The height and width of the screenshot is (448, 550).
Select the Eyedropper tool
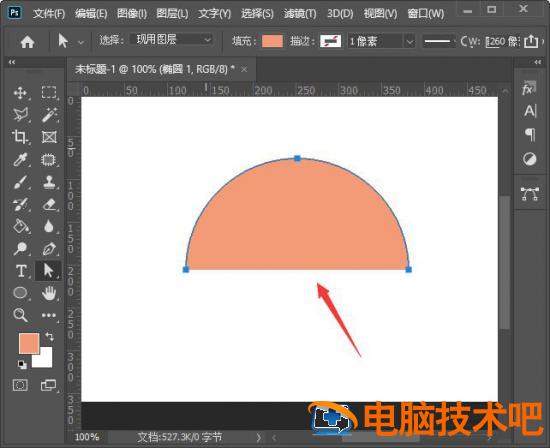click(20, 160)
